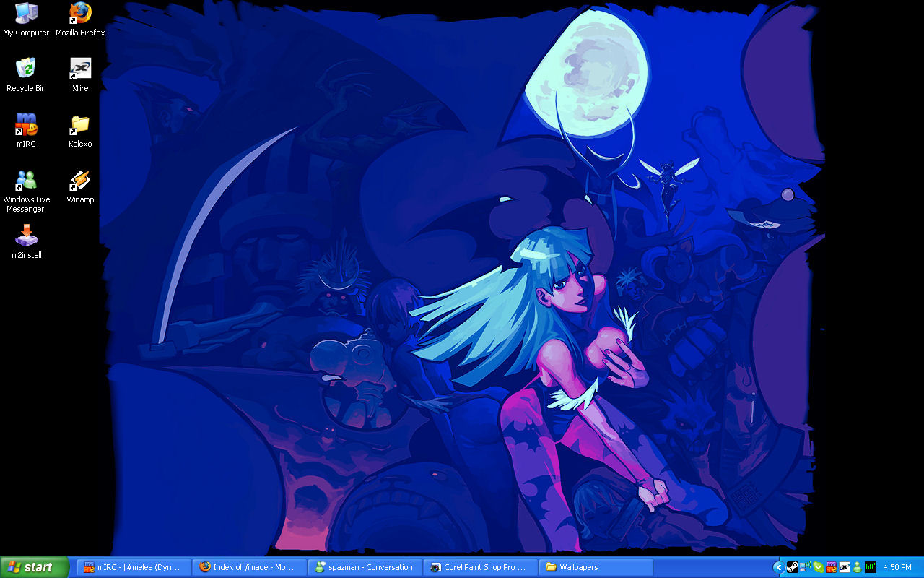924x578 pixels.
Task: Click the Steam tray icon
Action: pos(793,567)
